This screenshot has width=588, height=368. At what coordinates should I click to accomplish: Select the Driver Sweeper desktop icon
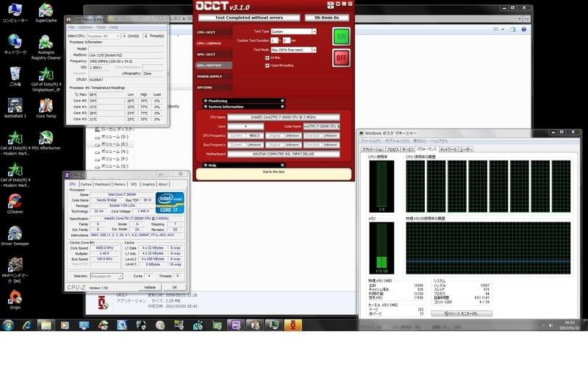coord(15,236)
